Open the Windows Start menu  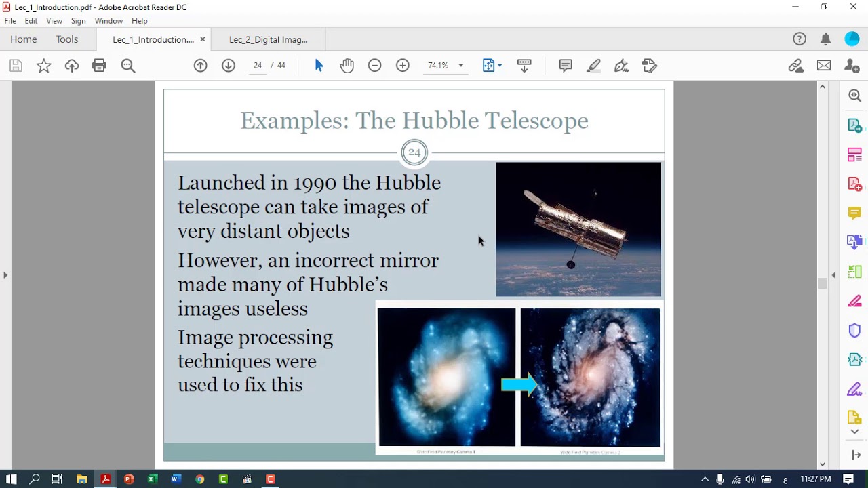click(11, 479)
